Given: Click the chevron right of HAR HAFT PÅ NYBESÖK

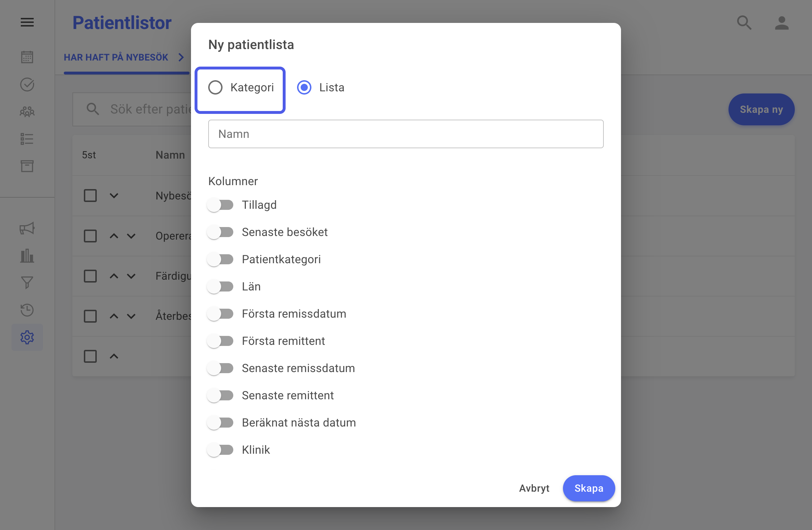Looking at the screenshot, I should (181, 57).
